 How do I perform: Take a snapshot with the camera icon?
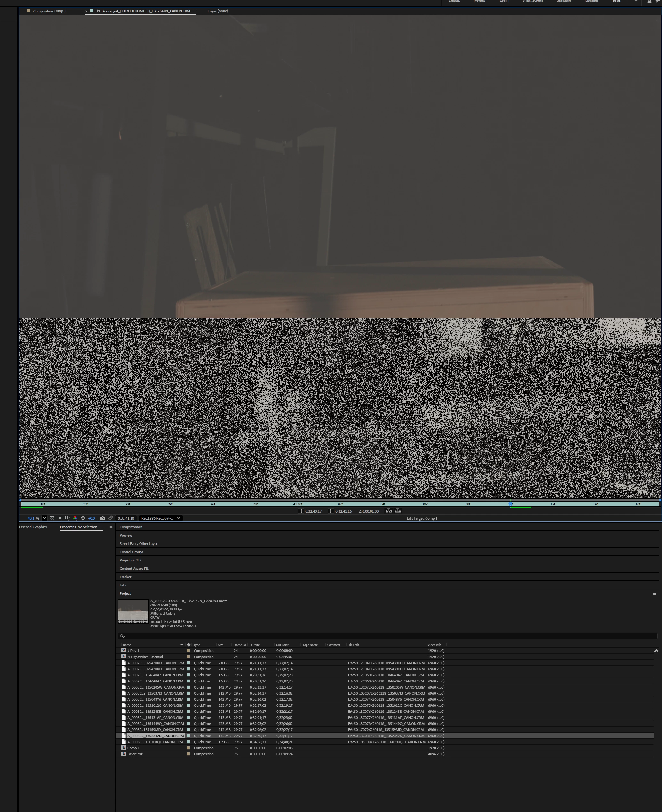pyautogui.click(x=103, y=518)
